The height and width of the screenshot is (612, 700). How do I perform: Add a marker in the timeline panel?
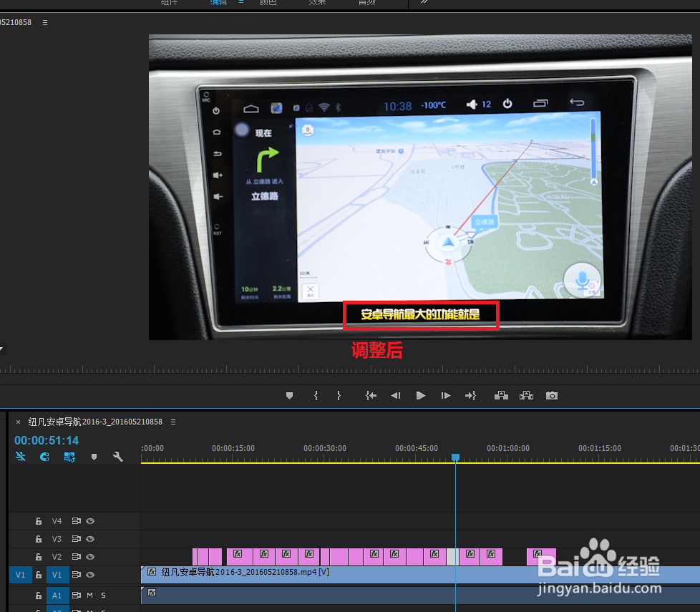tap(94, 457)
